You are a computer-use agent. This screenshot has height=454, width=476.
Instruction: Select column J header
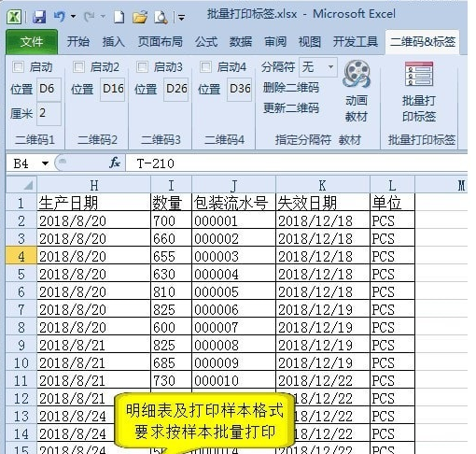coord(233,186)
